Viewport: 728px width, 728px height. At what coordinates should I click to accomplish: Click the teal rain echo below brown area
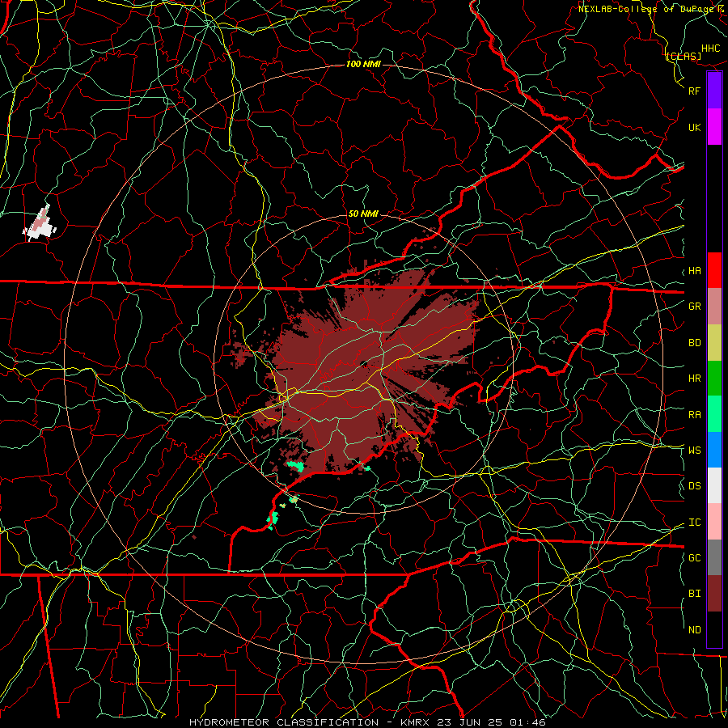[294, 465]
